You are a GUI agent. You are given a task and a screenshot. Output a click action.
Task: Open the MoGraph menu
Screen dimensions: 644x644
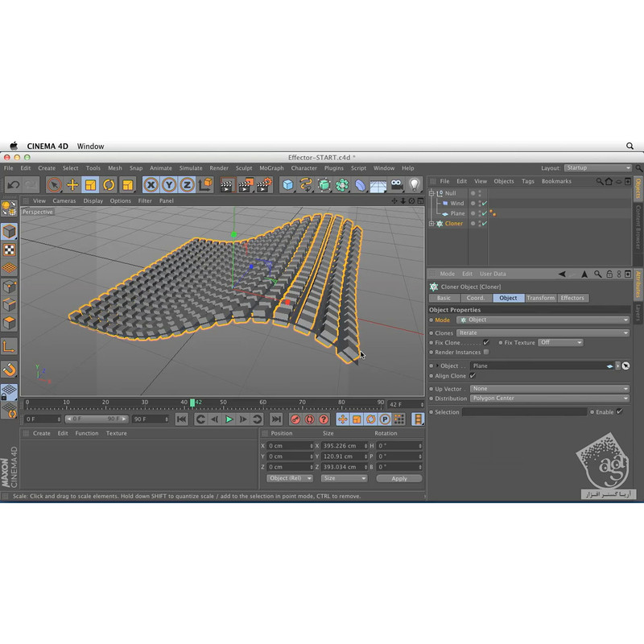click(271, 168)
